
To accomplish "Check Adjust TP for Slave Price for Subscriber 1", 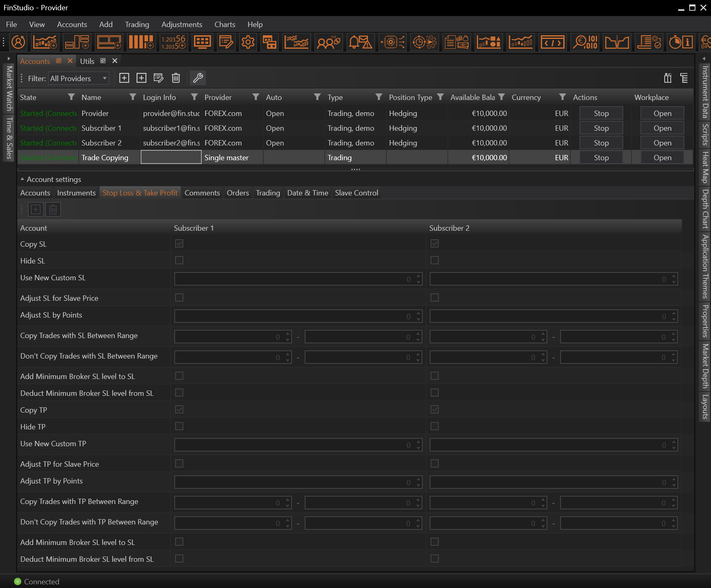I will click(179, 464).
